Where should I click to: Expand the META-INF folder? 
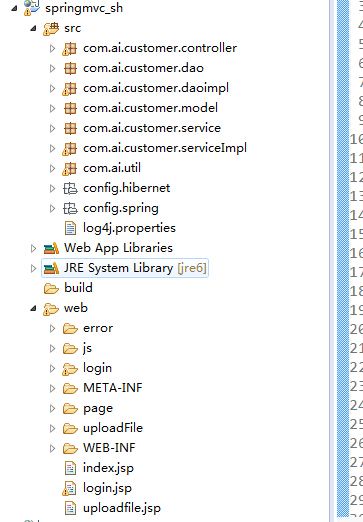coord(52,389)
